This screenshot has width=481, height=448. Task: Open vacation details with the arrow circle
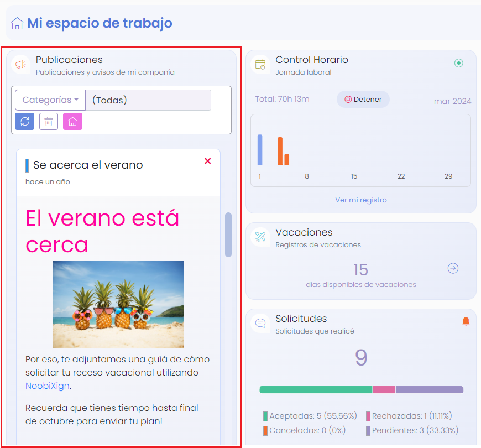(453, 268)
